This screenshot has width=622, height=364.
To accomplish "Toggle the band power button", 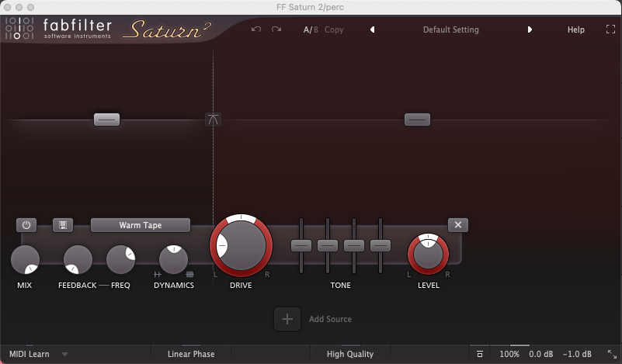I will [x=26, y=225].
